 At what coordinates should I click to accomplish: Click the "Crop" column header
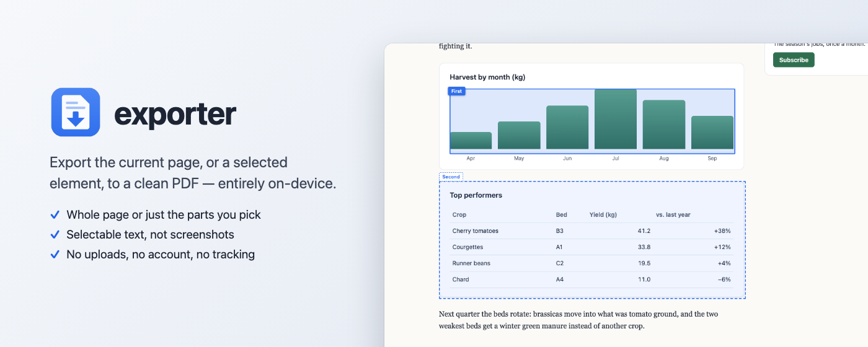pos(459,215)
